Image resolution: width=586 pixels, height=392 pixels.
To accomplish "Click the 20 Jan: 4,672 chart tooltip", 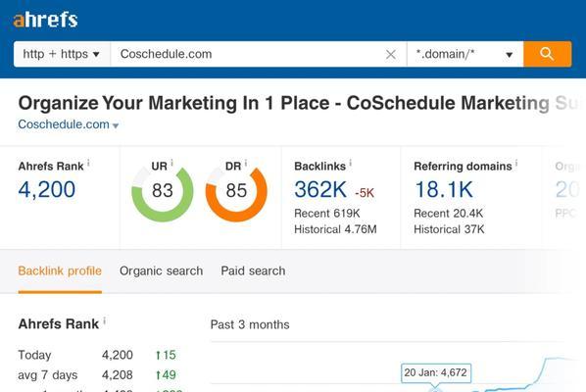I will point(436,373).
